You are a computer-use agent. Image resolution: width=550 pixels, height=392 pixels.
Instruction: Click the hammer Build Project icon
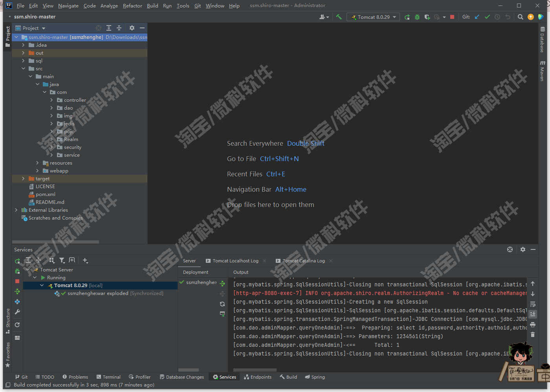pyautogui.click(x=339, y=17)
